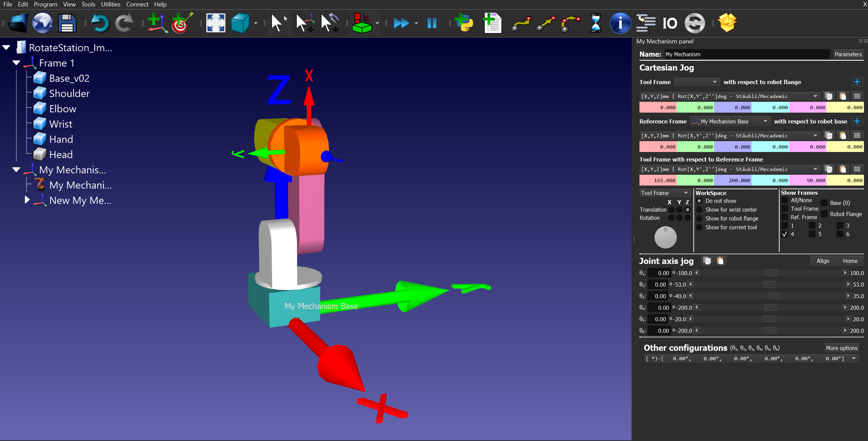
Task: Click the blue info help icon
Action: coord(620,23)
